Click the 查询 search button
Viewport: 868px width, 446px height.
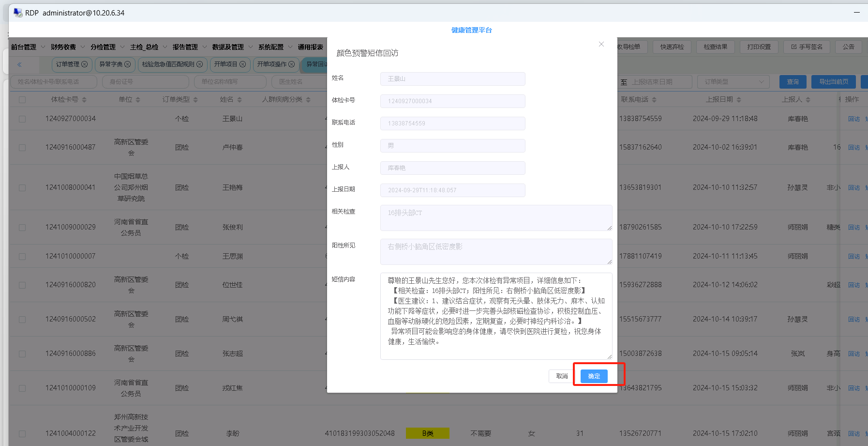click(793, 82)
